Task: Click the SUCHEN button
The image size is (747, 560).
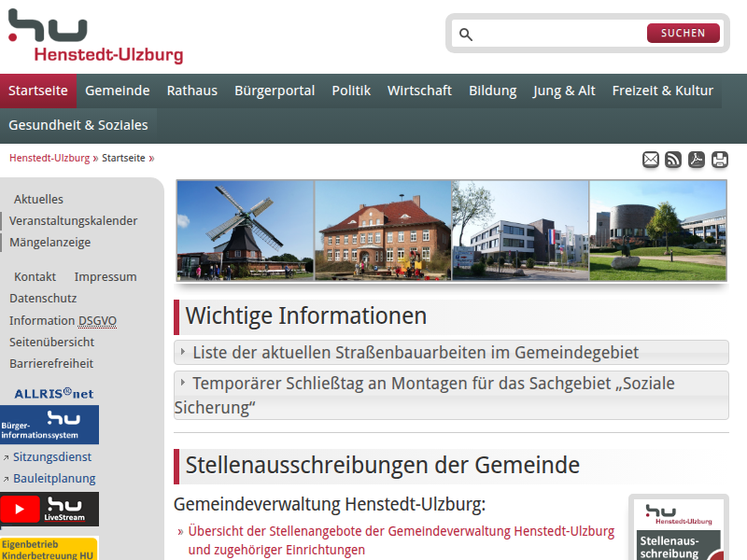Action: pyautogui.click(x=684, y=33)
